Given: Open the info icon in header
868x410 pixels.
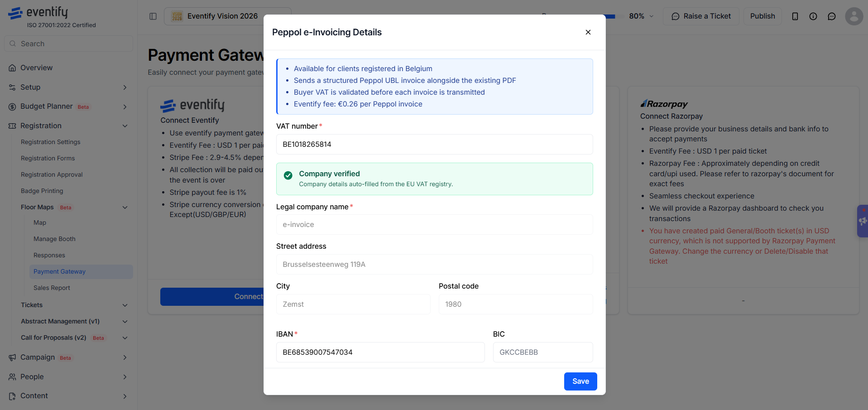Looking at the screenshot, I should (813, 16).
